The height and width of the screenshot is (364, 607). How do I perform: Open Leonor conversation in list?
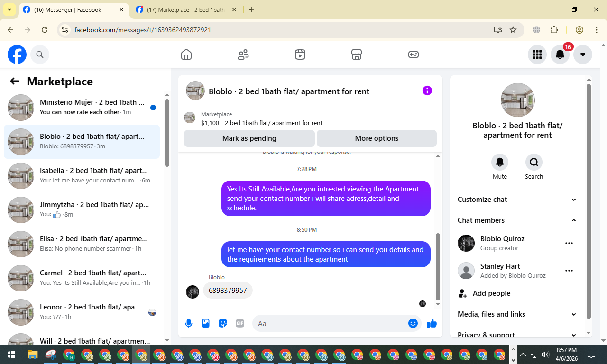click(x=82, y=312)
